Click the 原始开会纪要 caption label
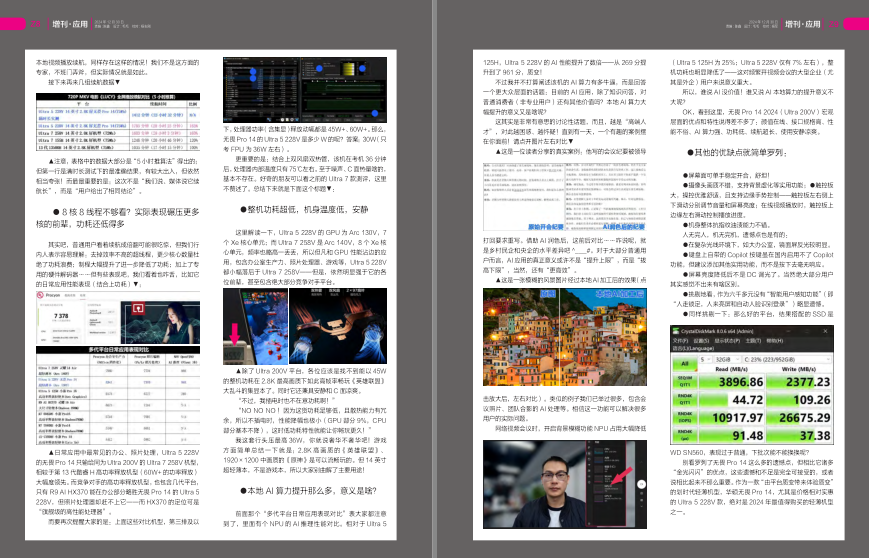869x558 pixels. pos(545,227)
